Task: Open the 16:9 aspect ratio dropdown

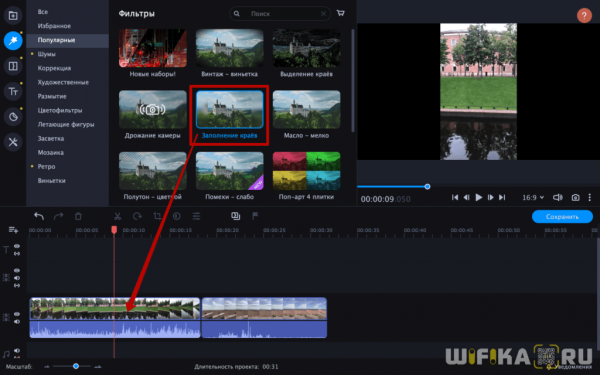Action: click(x=533, y=197)
